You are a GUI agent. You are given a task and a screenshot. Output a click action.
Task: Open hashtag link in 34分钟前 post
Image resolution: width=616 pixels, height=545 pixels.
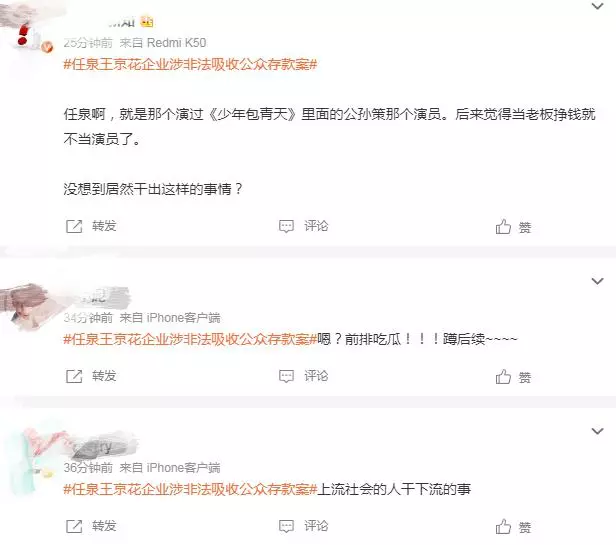click(190, 339)
